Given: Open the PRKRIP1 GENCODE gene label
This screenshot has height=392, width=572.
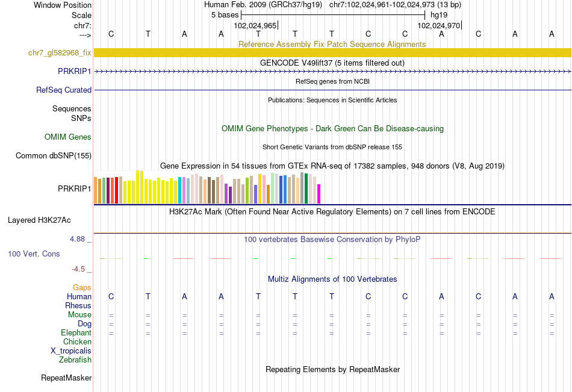Looking at the screenshot, I should coord(75,71).
